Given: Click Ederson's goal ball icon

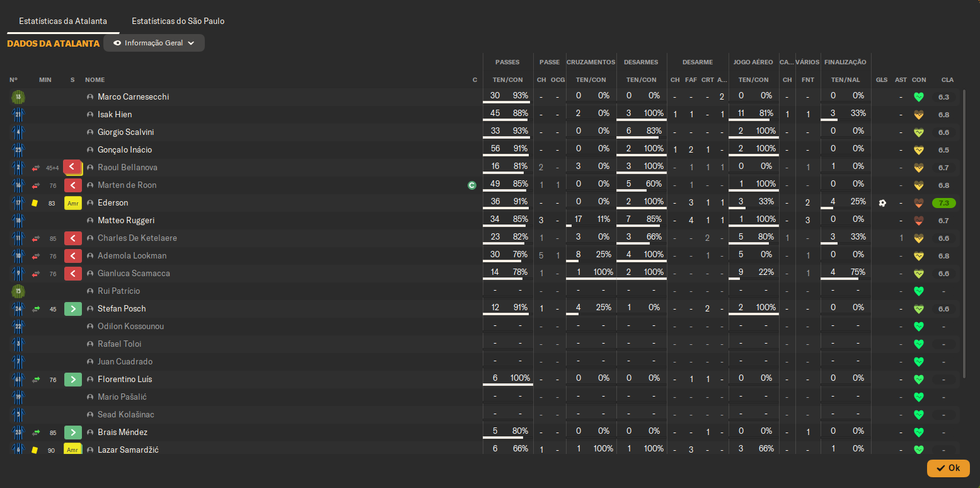Looking at the screenshot, I should [x=882, y=203].
